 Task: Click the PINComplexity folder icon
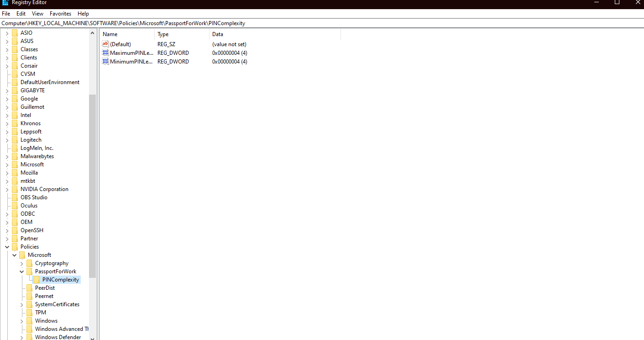37,280
